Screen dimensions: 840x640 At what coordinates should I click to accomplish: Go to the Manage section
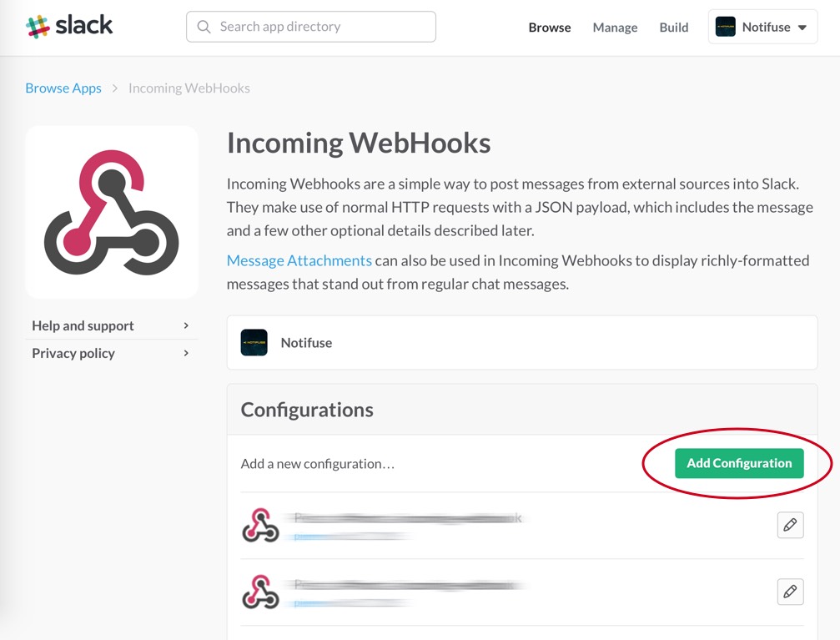615,28
